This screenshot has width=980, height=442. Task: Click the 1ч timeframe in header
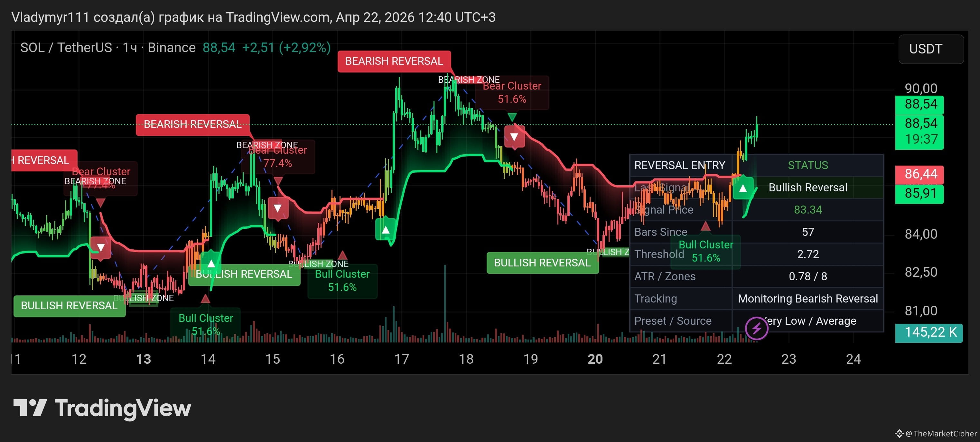[x=130, y=48]
